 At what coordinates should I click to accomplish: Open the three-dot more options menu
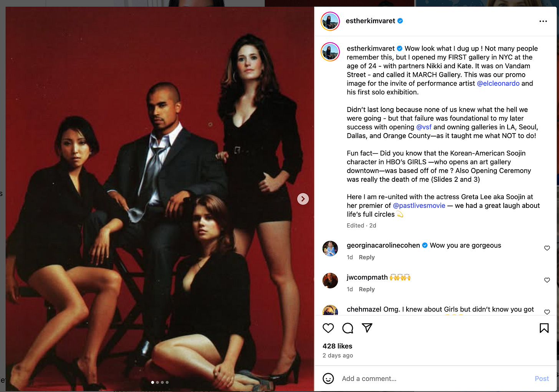tap(543, 21)
